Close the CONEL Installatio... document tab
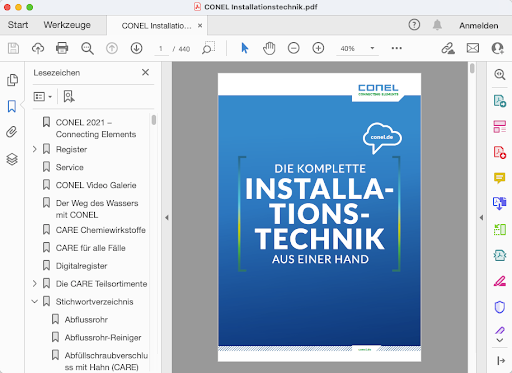Screen dimensions: 512x373 (x=200, y=25)
